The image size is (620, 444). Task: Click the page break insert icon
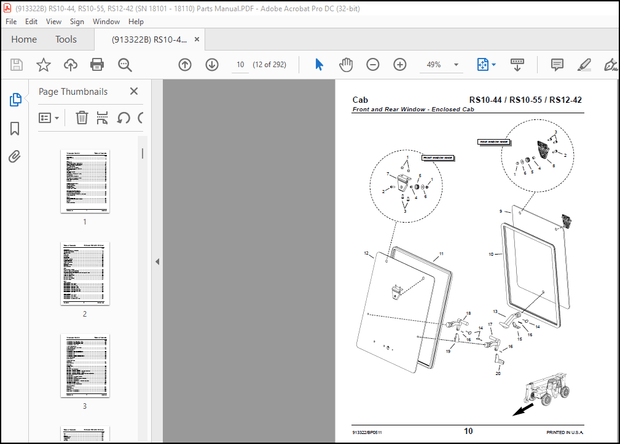pyautogui.click(x=102, y=117)
